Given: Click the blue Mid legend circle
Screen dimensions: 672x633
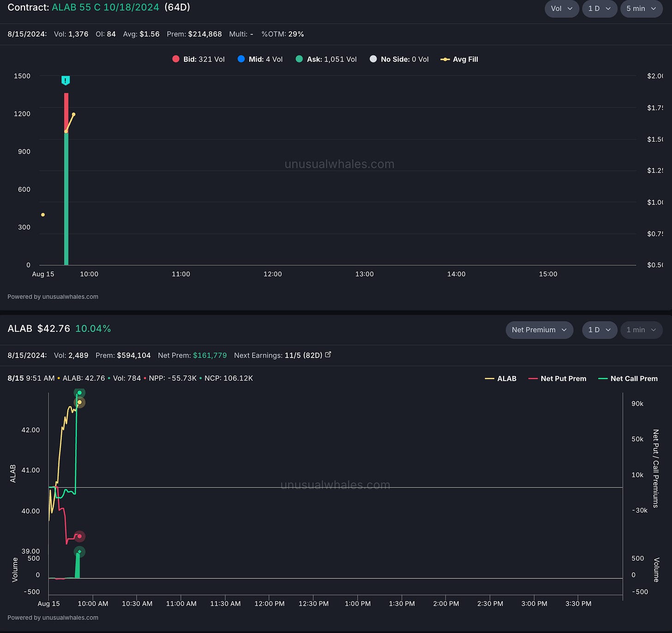Looking at the screenshot, I should point(241,59).
